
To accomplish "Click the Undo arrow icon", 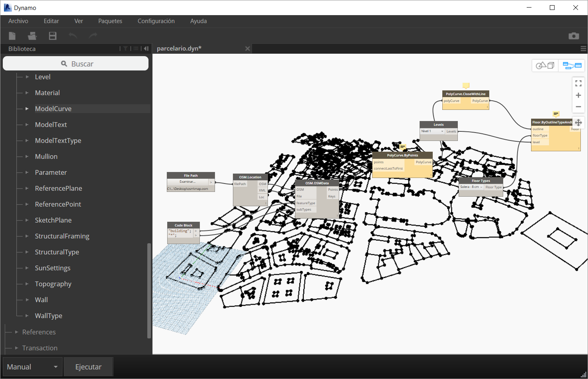I will [73, 36].
